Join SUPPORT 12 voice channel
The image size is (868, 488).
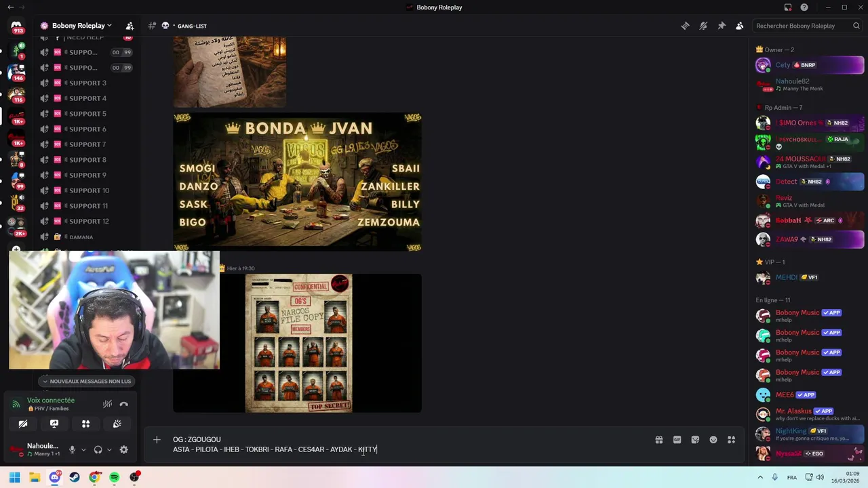[87, 221]
